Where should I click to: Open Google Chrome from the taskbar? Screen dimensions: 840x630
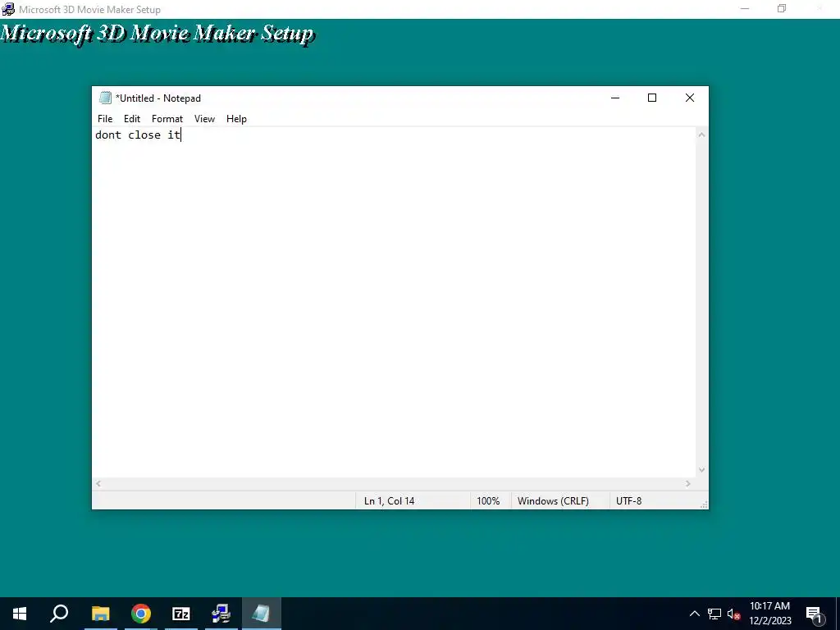(x=141, y=614)
